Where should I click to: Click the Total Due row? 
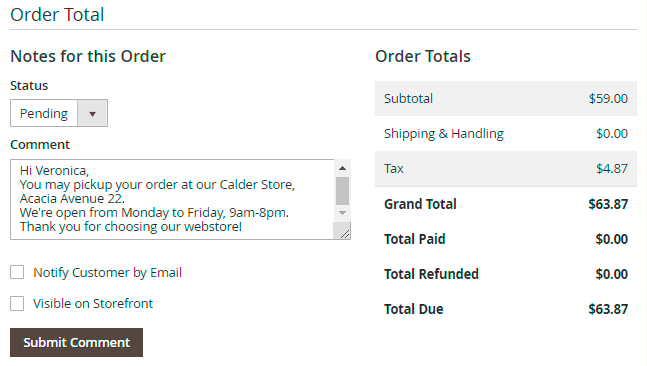pos(506,309)
